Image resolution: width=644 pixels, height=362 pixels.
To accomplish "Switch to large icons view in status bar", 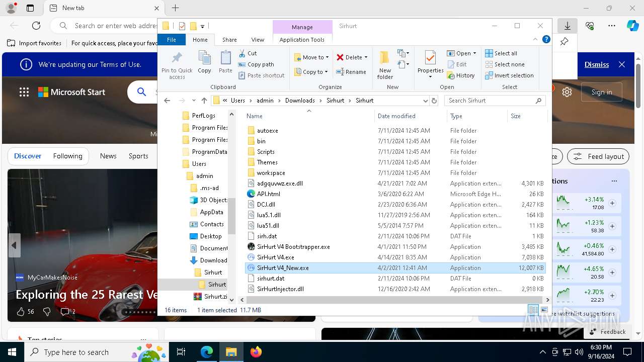I will (544, 310).
